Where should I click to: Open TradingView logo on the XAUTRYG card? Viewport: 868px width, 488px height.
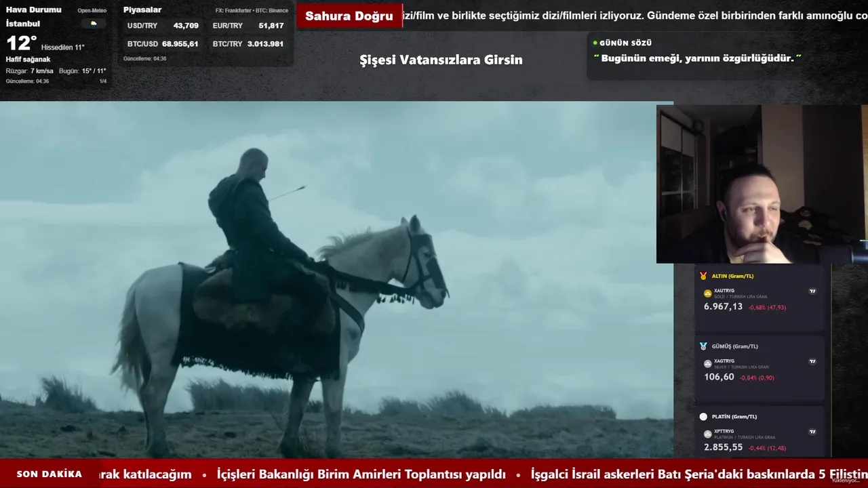coord(812,291)
